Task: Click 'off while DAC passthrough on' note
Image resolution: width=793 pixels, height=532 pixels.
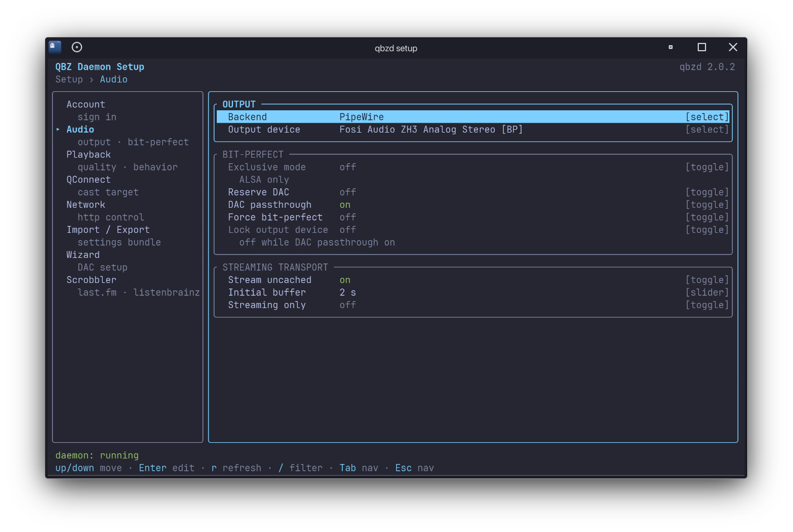Action: pos(317,242)
